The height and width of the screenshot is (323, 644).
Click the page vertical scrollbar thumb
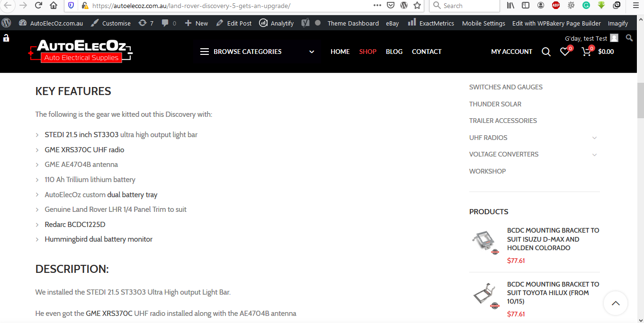(x=640, y=100)
